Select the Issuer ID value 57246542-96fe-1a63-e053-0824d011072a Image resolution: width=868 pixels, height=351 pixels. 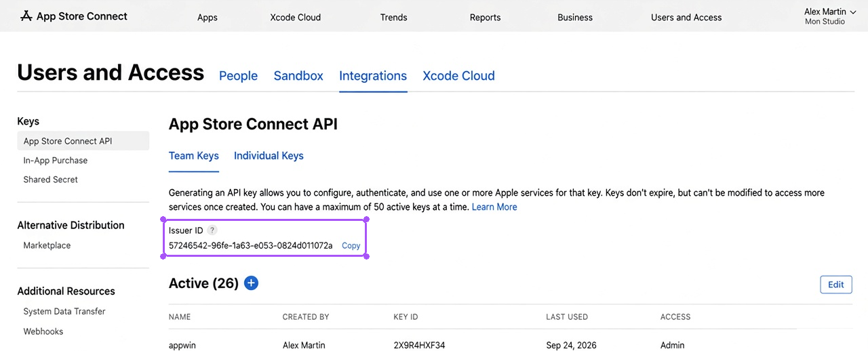coord(250,245)
